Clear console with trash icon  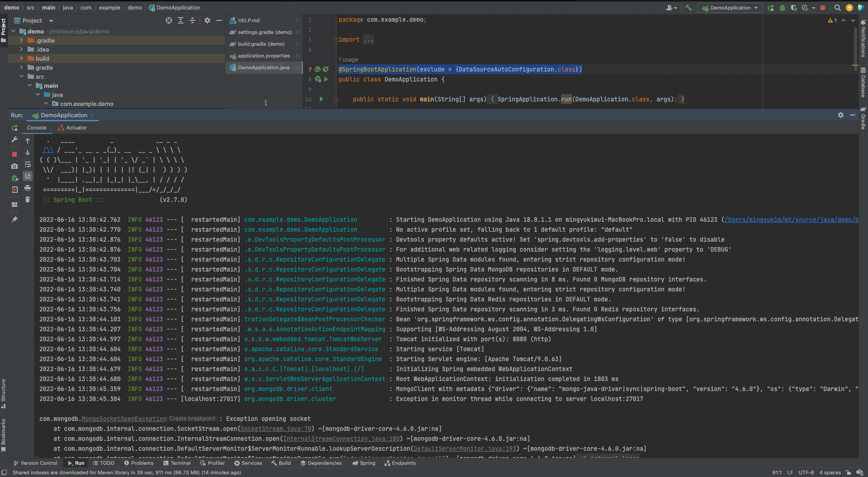click(x=28, y=200)
